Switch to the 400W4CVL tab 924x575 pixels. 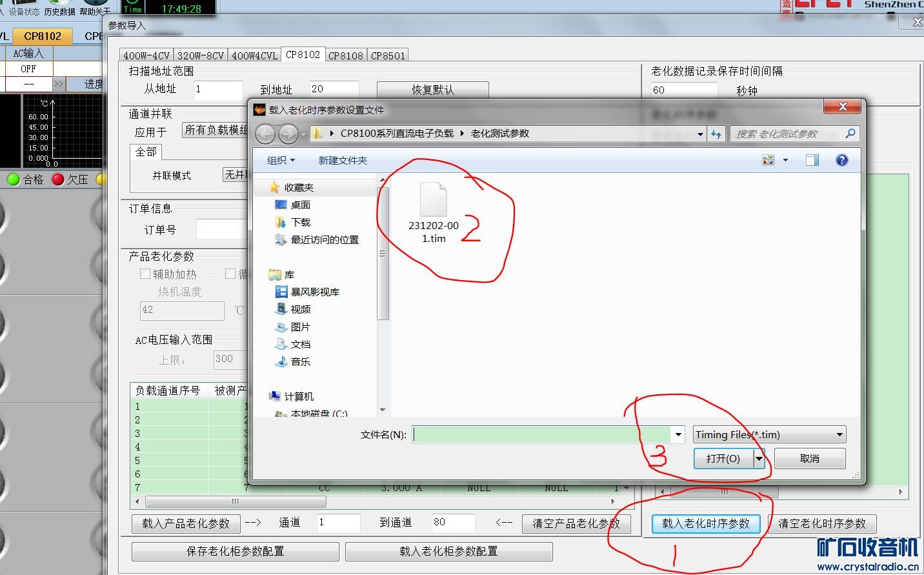coord(255,55)
